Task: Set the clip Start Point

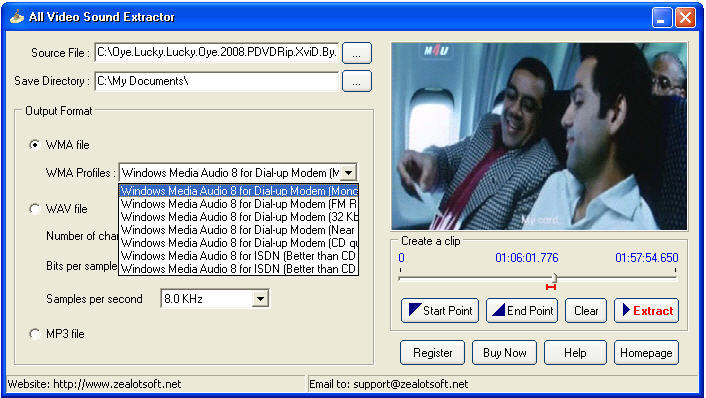Action: coord(440,311)
